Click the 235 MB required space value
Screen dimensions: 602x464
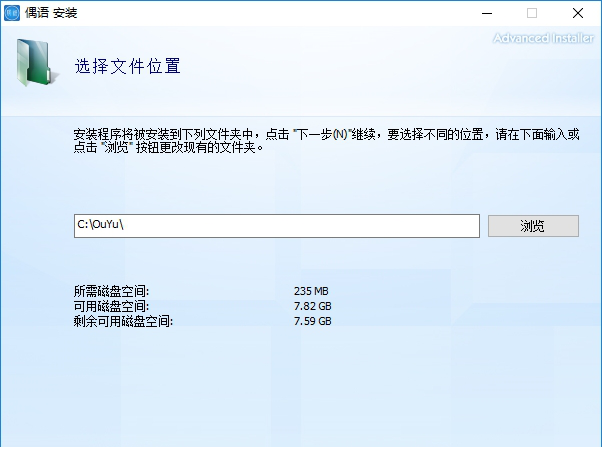tap(311, 291)
